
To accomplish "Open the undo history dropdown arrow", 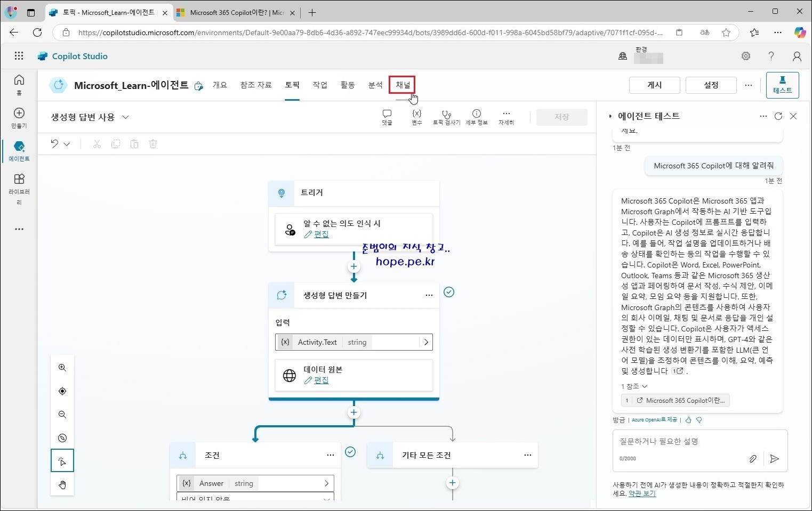I will [x=67, y=144].
